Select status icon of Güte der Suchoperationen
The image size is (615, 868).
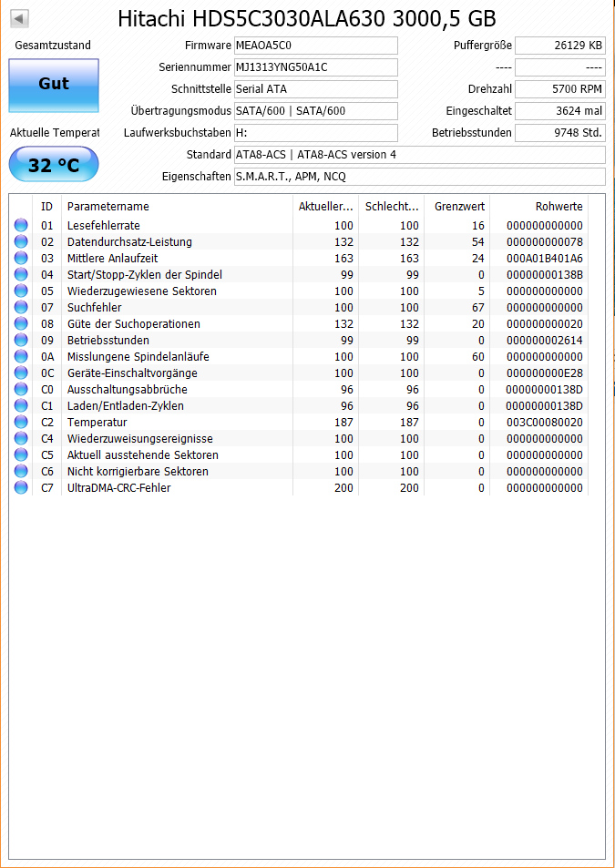point(21,324)
